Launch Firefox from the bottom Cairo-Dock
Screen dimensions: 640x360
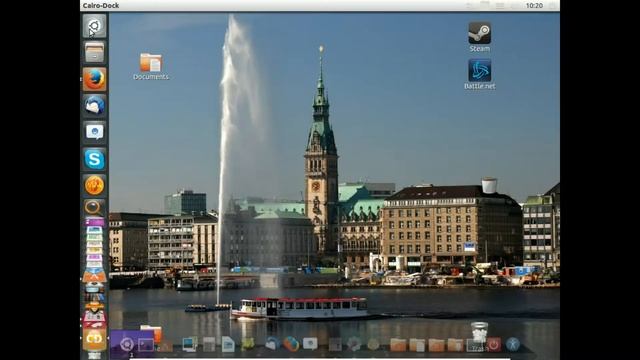coord(291,344)
